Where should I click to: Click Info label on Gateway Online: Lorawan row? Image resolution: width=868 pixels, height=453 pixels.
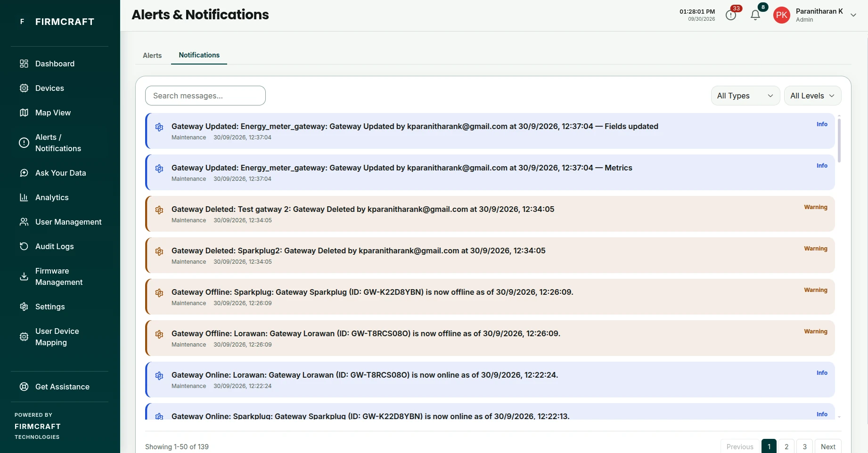822,373
